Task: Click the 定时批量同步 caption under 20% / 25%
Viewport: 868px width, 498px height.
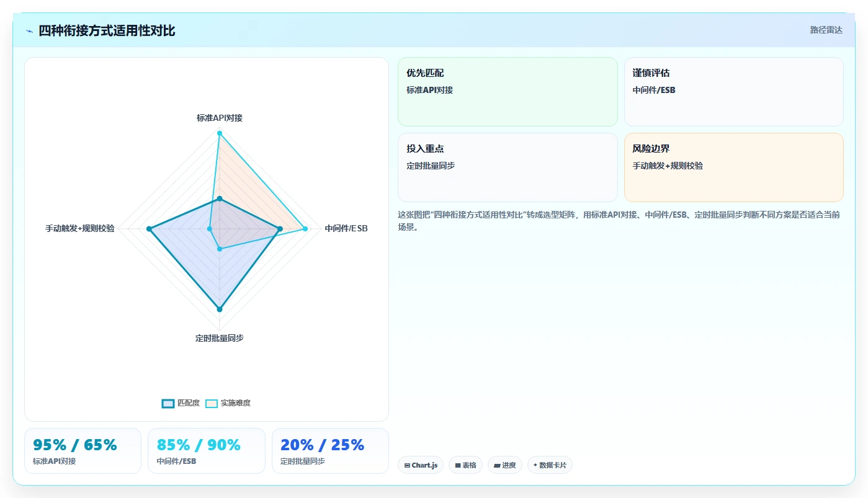Action: click(303, 461)
